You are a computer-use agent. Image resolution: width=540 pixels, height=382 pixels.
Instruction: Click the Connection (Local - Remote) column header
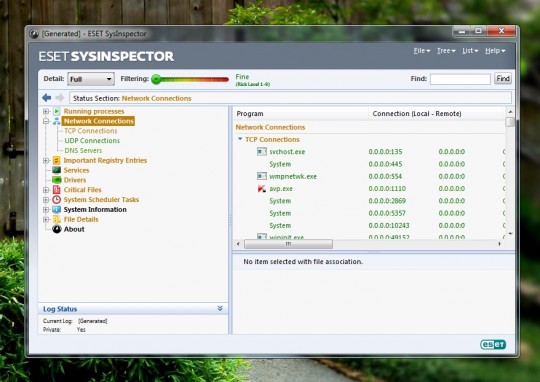[x=437, y=114]
